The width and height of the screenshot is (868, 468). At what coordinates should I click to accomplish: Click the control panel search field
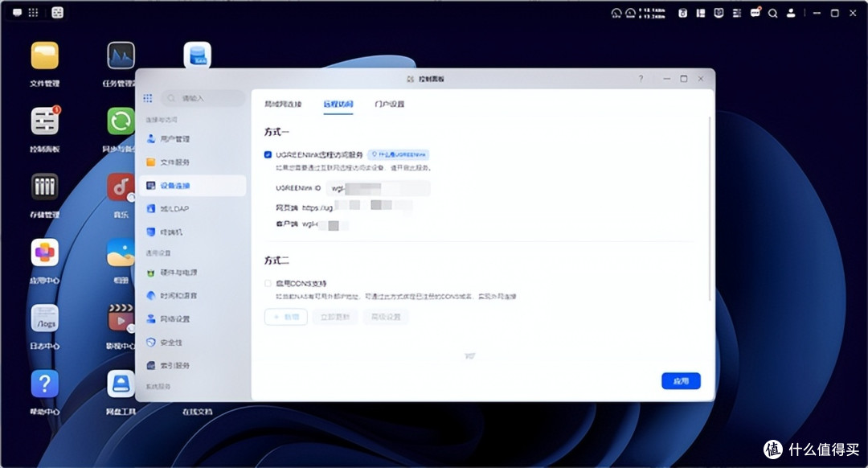tap(203, 98)
